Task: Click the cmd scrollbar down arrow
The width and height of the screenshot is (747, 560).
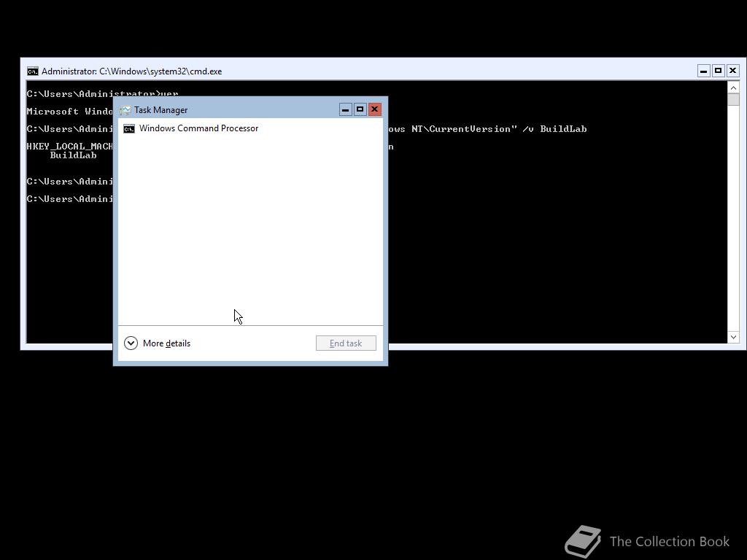Action: (x=733, y=337)
